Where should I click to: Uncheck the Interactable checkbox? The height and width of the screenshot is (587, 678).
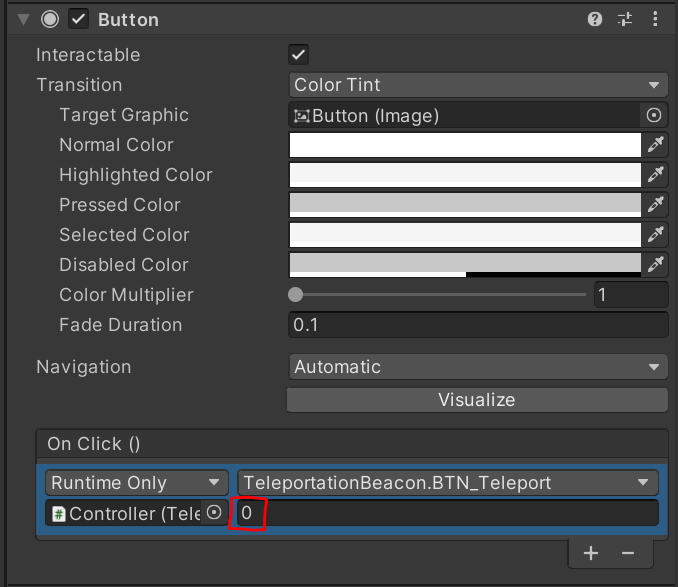298,55
